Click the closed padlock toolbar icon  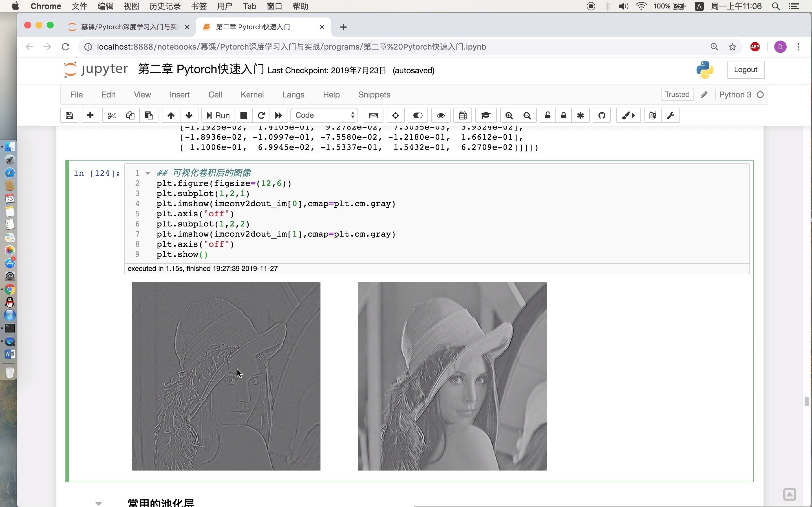(x=563, y=115)
